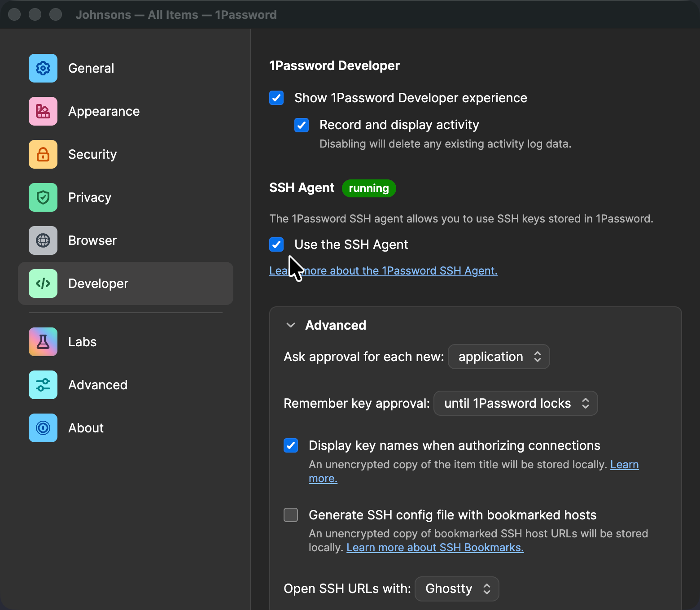Follow the 1Password SSH Agent learn more link

point(399,271)
